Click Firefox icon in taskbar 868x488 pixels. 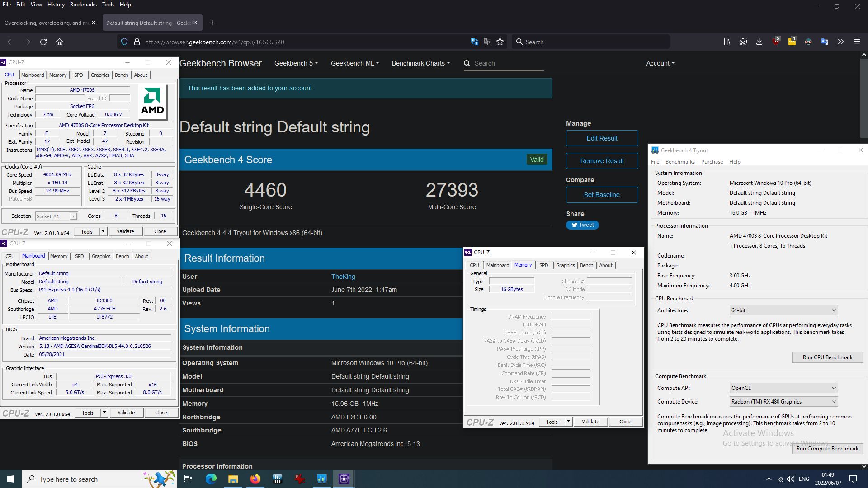(255, 479)
